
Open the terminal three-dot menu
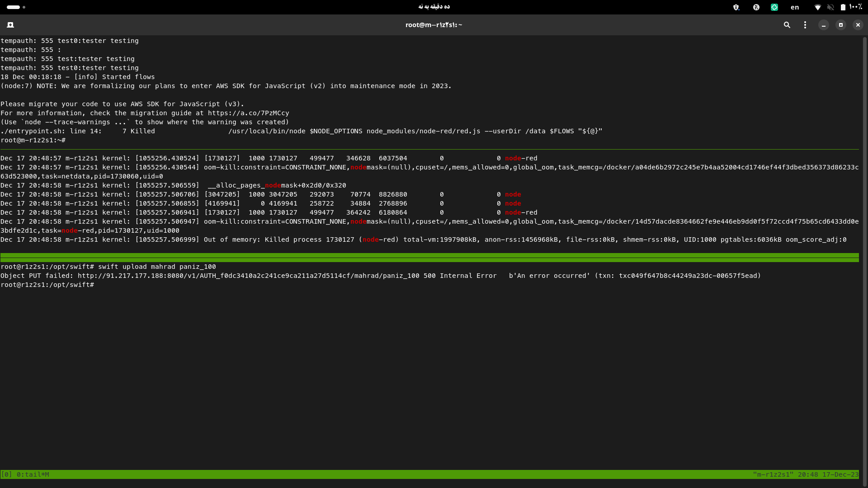[805, 25]
